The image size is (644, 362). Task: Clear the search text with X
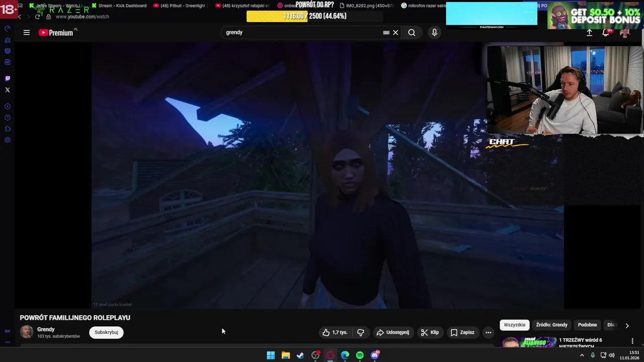(395, 33)
